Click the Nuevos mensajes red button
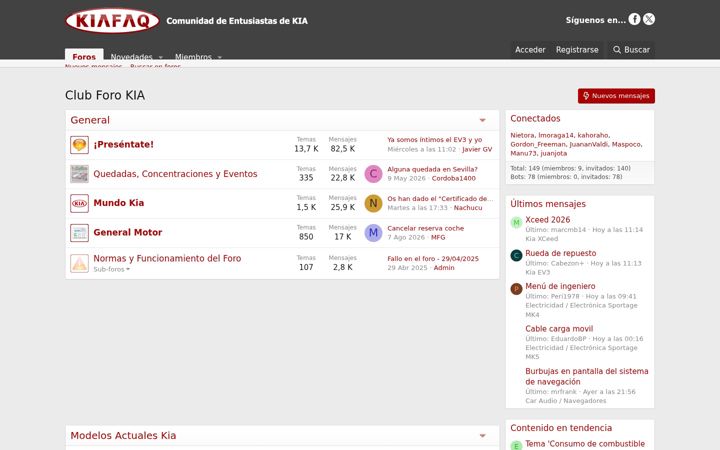The height and width of the screenshot is (450, 720). click(616, 96)
